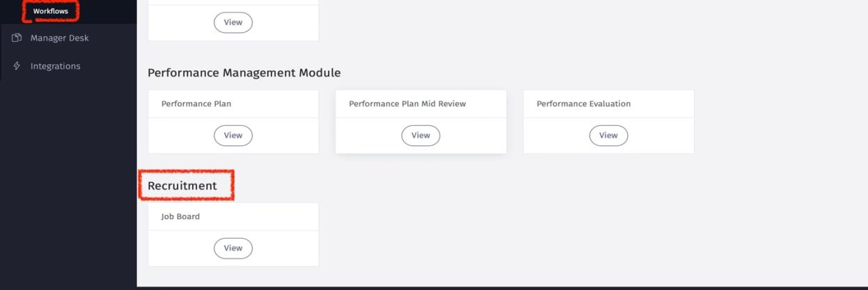Select the Performance Plan Mid Review title

coord(407,104)
